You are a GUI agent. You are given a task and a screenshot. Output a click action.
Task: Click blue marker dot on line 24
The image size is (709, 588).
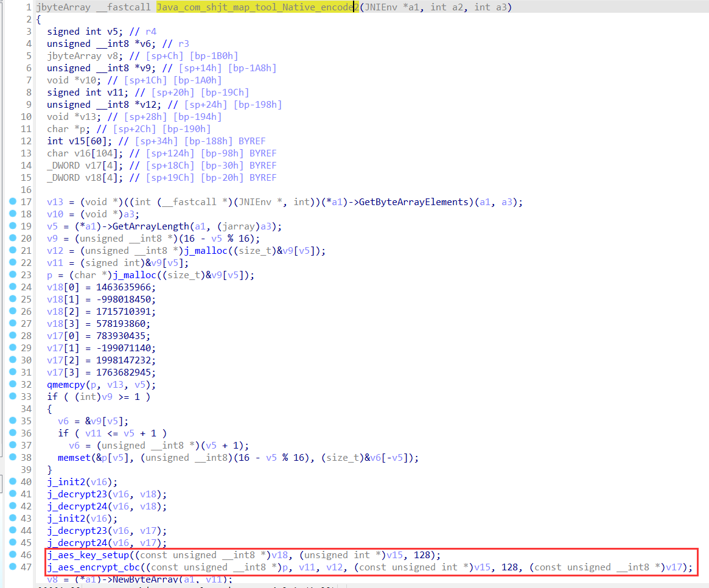tap(13, 287)
